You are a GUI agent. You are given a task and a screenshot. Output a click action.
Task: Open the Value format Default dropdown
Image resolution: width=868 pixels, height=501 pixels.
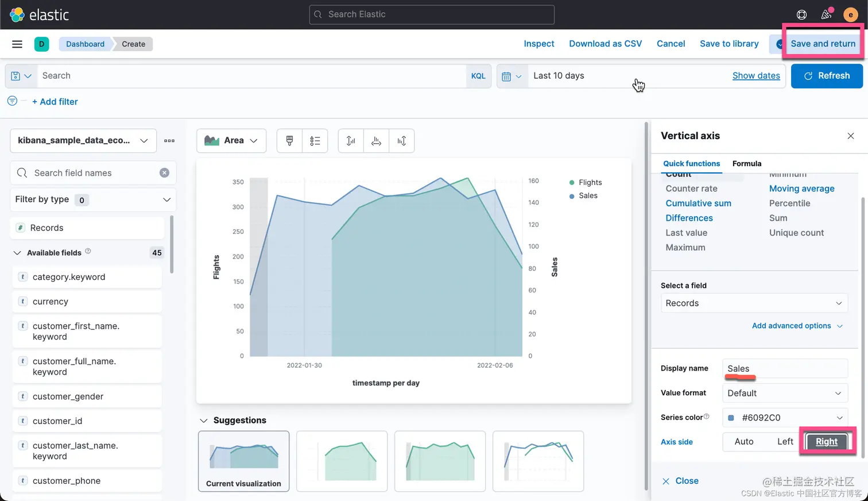coord(784,393)
